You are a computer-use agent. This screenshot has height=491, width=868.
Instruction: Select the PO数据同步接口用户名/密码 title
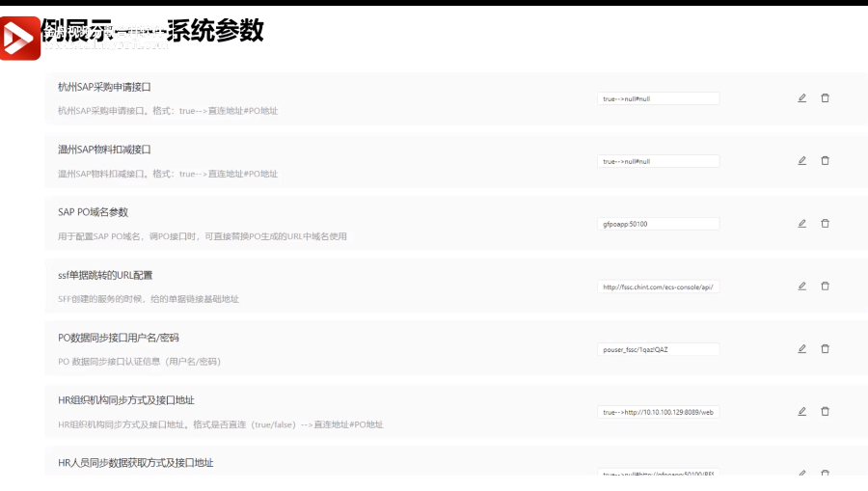119,338
